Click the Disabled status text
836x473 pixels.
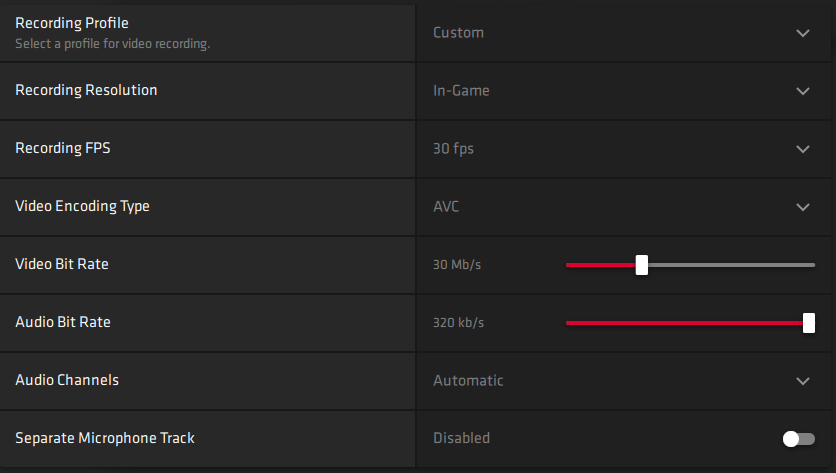(x=461, y=438)
